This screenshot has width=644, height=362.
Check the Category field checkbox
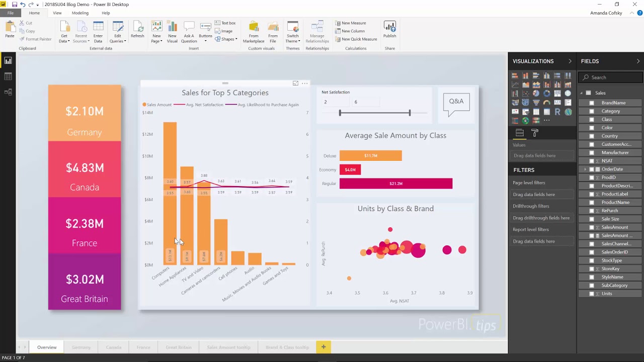592,111
